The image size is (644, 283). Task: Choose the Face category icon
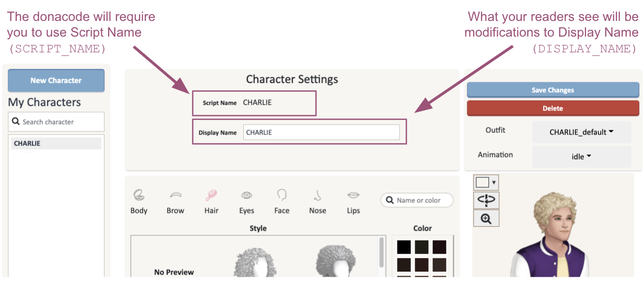point(282,201)
